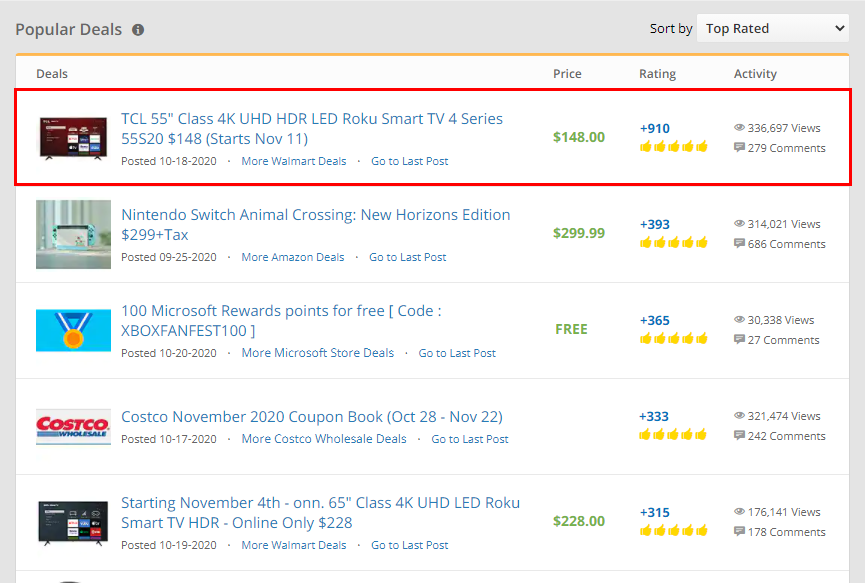Viewport: 865px width, 583px height.
Task: Open the Sort by Top Rated dropdown
Action: point(772,28)
